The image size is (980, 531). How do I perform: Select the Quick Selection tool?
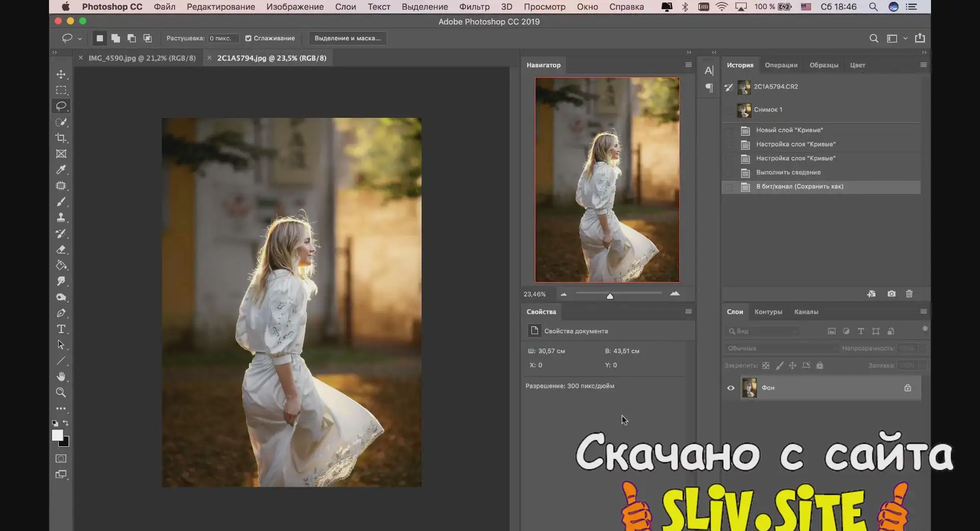coord(61,122)
